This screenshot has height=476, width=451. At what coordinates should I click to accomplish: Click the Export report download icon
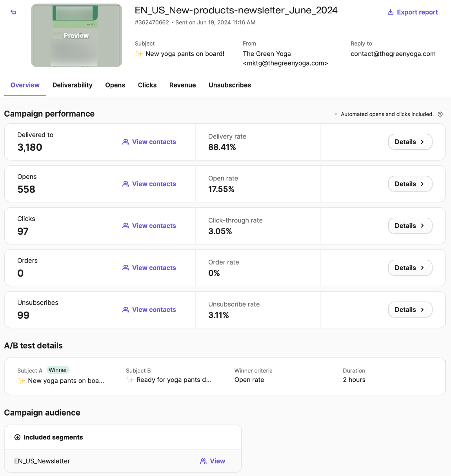click(390, 12)
